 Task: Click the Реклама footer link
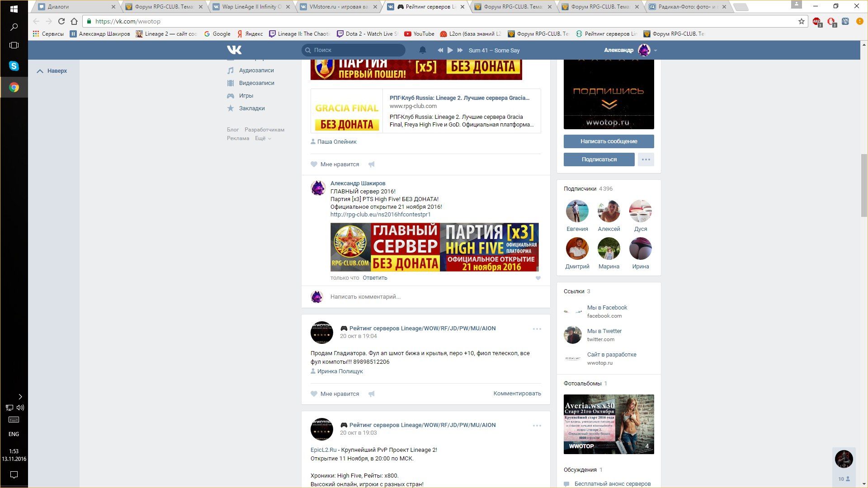click(238, 138)
